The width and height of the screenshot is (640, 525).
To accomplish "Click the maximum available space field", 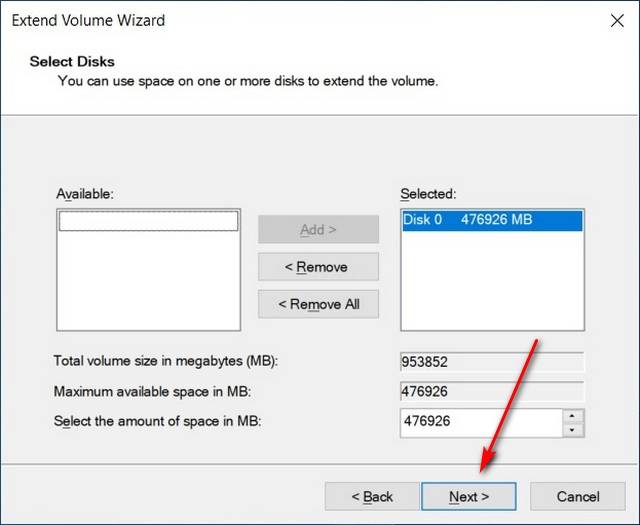I will click(x=491, y=391).
